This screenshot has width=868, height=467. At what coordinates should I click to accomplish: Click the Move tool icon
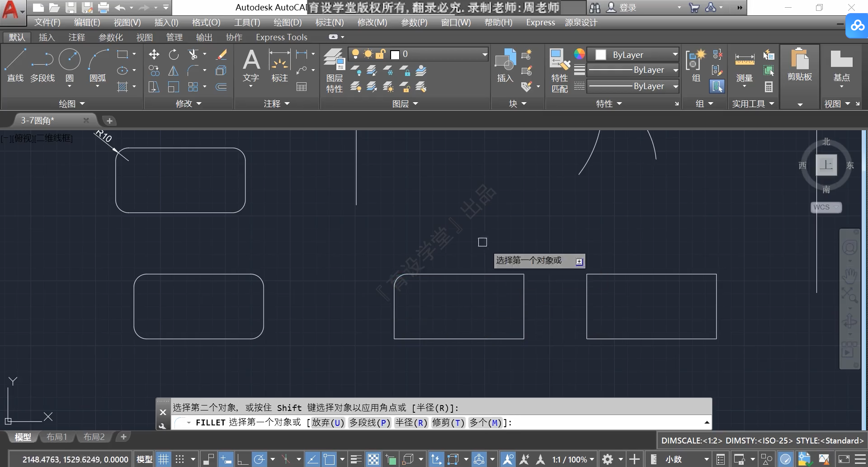(154, 55)
